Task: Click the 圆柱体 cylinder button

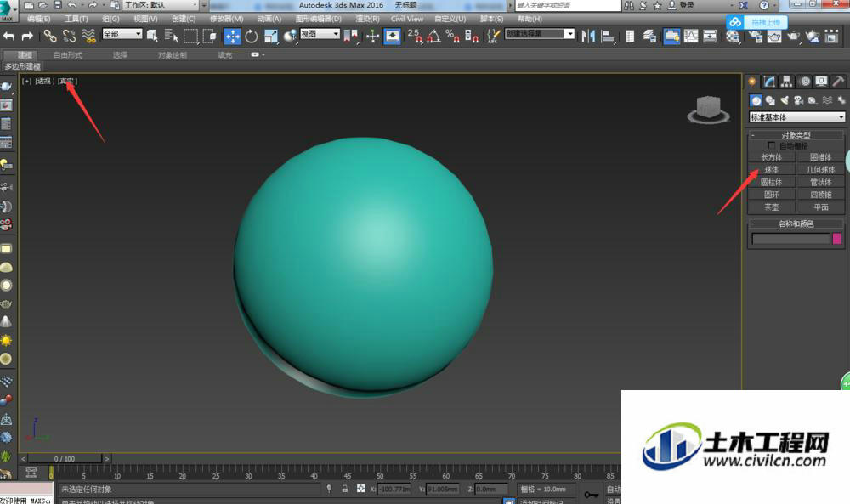Action: (x=772, y=182)
